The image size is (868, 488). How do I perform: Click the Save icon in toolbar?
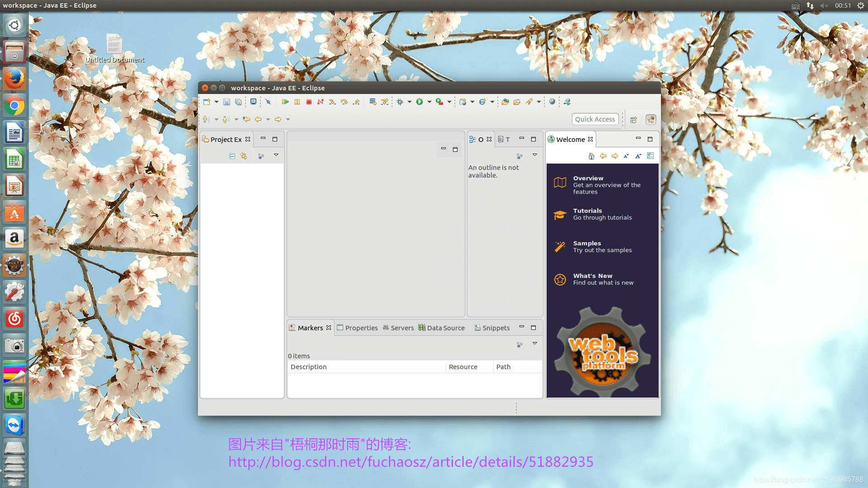pos(226,102)
